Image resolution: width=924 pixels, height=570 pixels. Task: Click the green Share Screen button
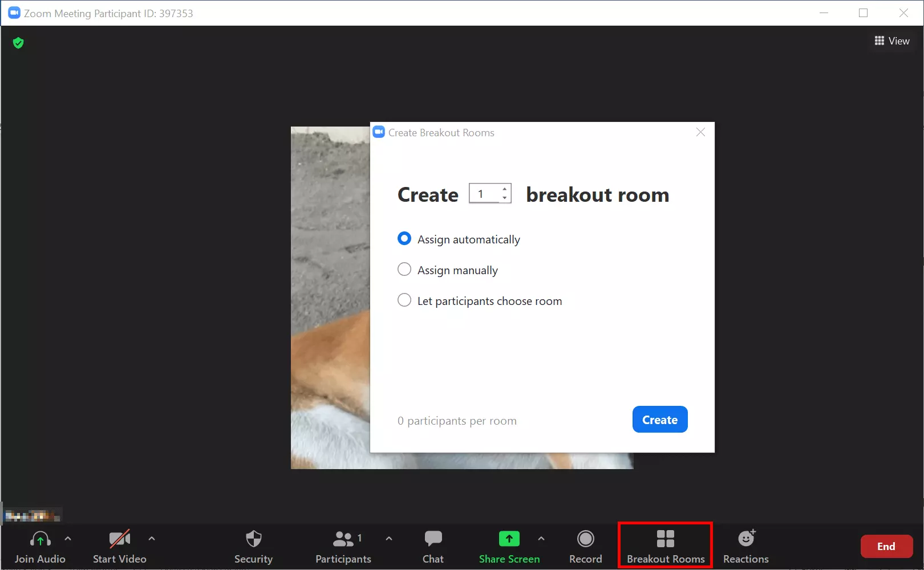pyautogui.click(x=509, y=547)
